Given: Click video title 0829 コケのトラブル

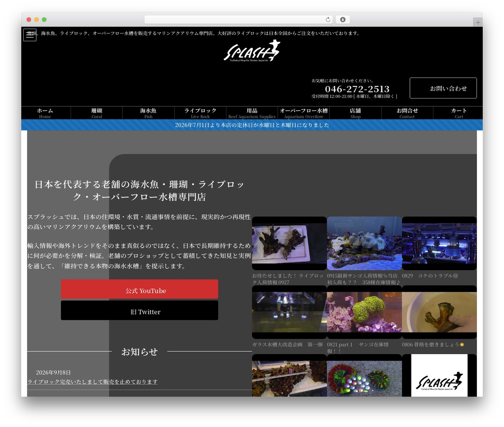Looking at the screenshot, I should pyautogui.click(x=430, y=276).
